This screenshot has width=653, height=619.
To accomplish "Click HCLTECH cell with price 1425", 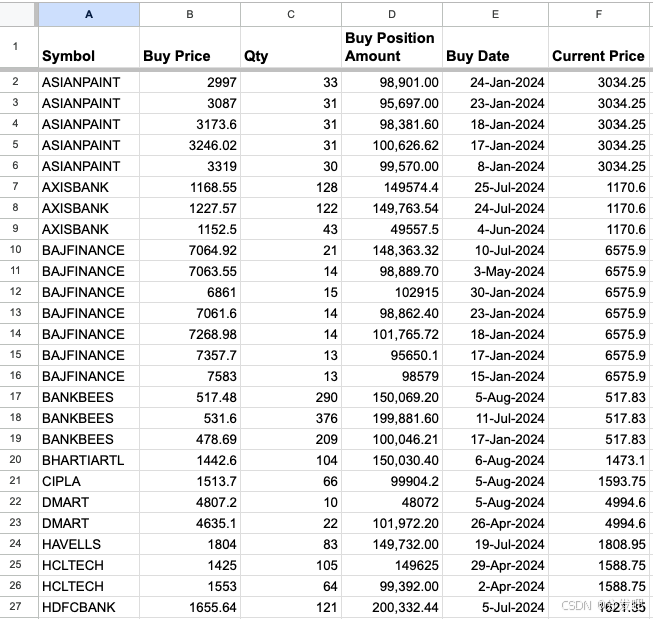I will (89, 565).
